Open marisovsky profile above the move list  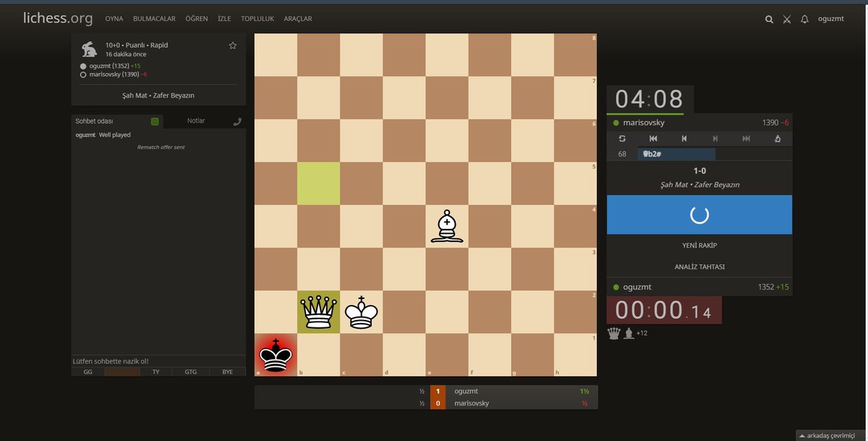pyautogui.click(x=643, y=122)
